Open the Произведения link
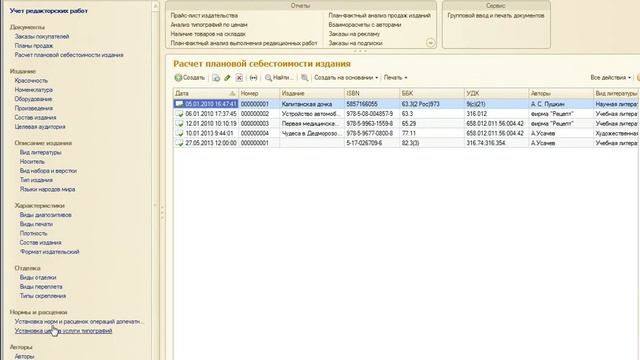This screenshot has height=360, width=640. (x=33, y=108)
